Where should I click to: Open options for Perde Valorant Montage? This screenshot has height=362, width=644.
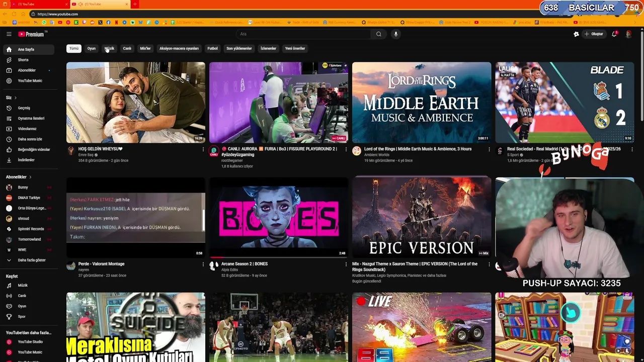(x=203, y=264)
